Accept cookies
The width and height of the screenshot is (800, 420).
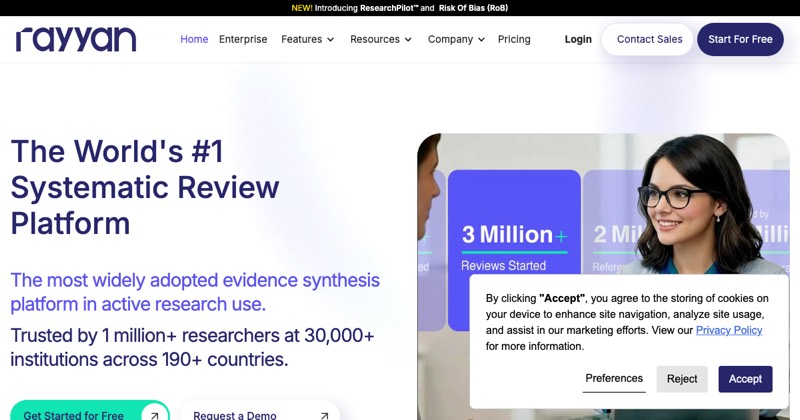coord(745,379)
